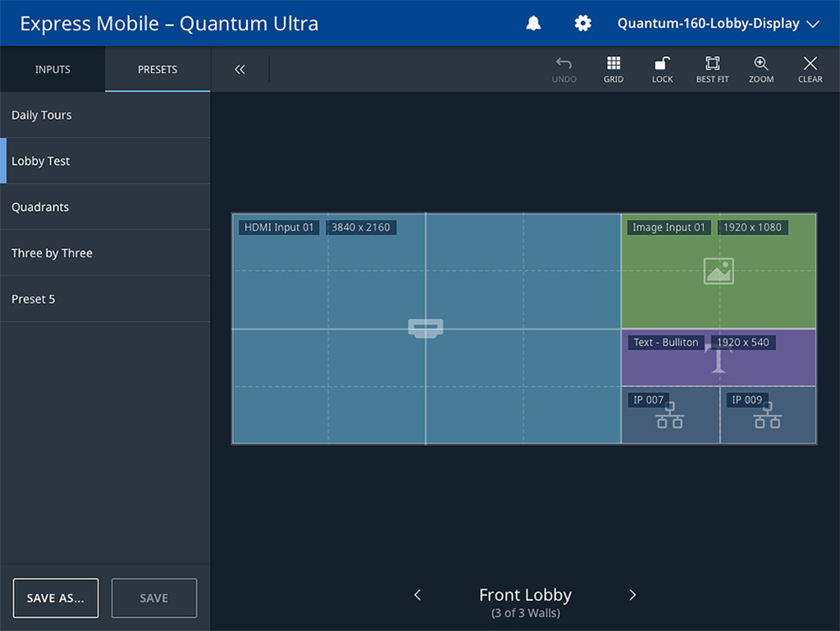Go to the next wall

[x=632, y=595]
